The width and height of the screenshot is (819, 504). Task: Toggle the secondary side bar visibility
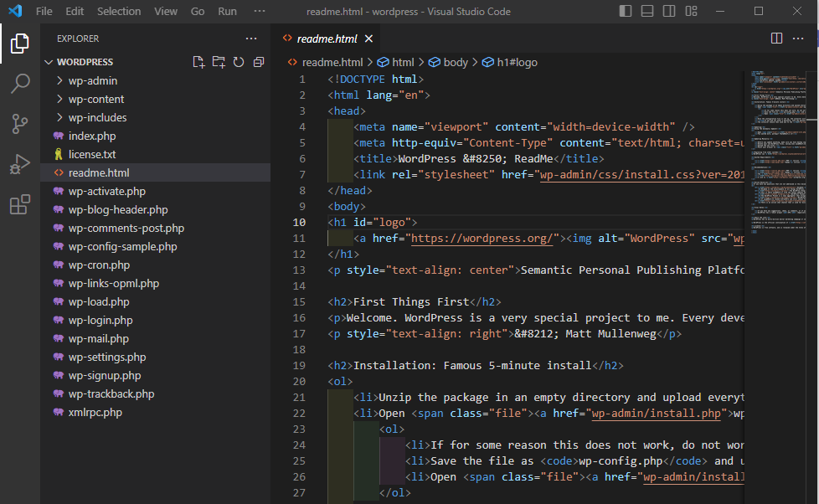coord(668,11)
